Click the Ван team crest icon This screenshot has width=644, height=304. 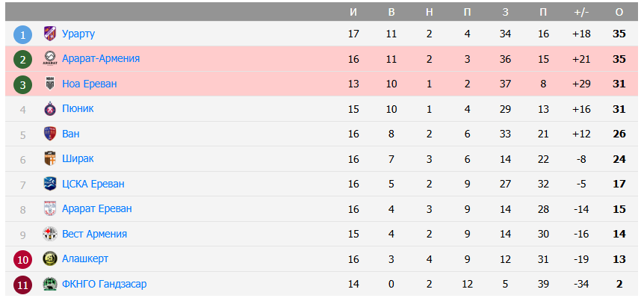point(50,134)
